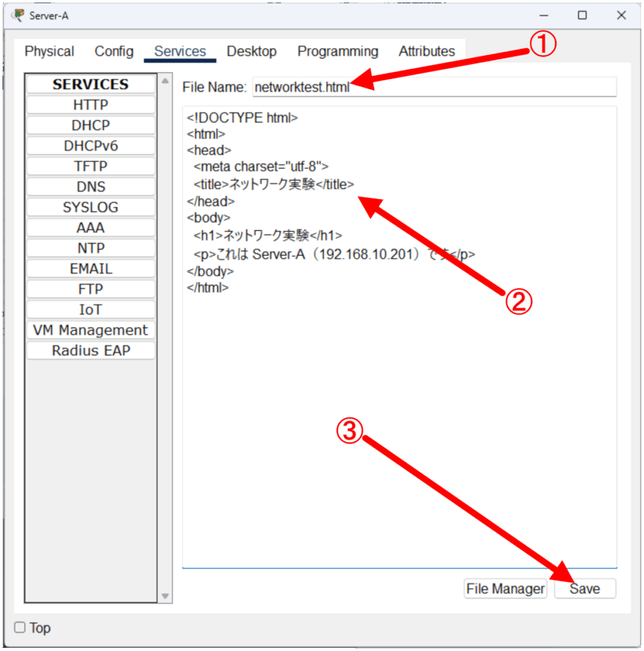
Task: Open the Programming tab
Action: pos(338,51)
